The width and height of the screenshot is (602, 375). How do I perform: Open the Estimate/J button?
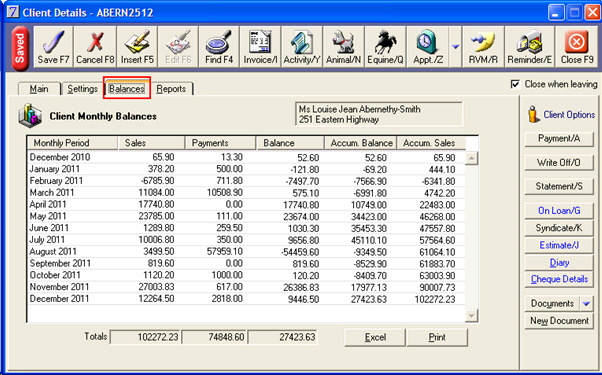pyautogui.click(x=559, y=245)
